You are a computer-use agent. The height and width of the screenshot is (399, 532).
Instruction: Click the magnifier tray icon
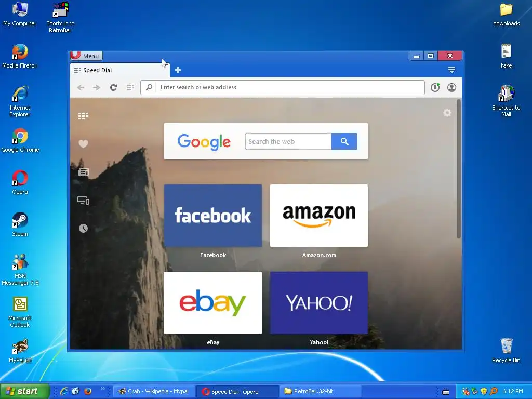[494, 392]
